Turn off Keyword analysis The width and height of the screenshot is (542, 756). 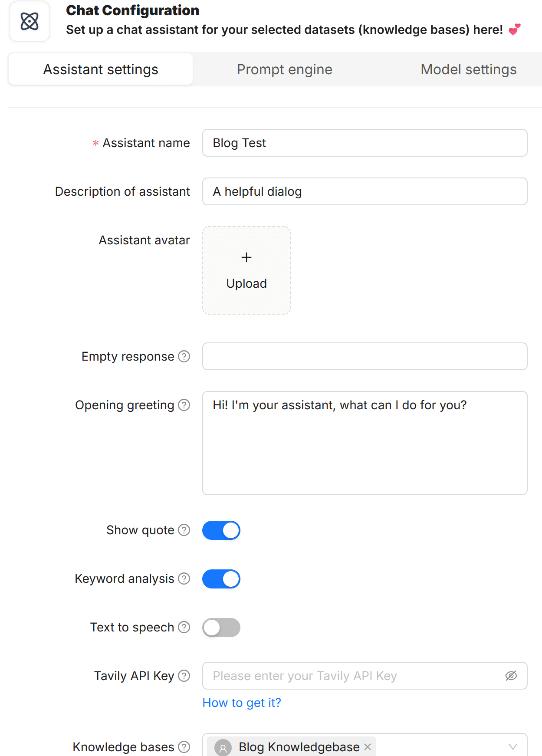[x=221, y=579]
